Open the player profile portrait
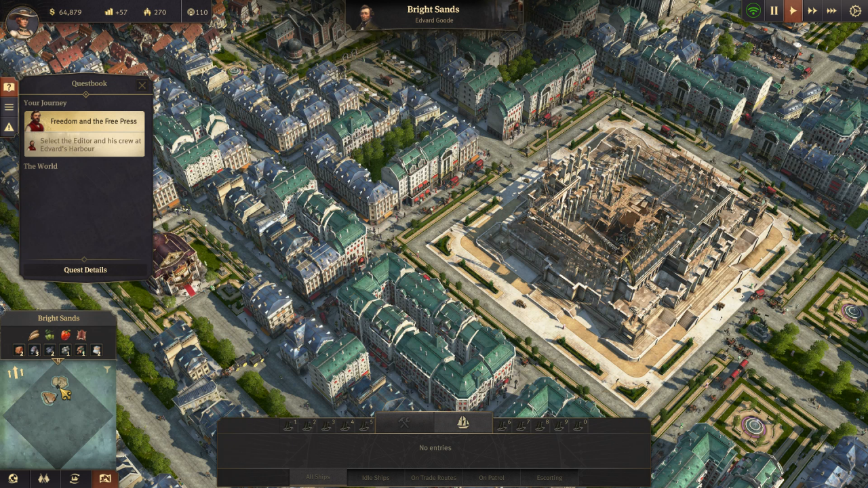 click(22, 22)
